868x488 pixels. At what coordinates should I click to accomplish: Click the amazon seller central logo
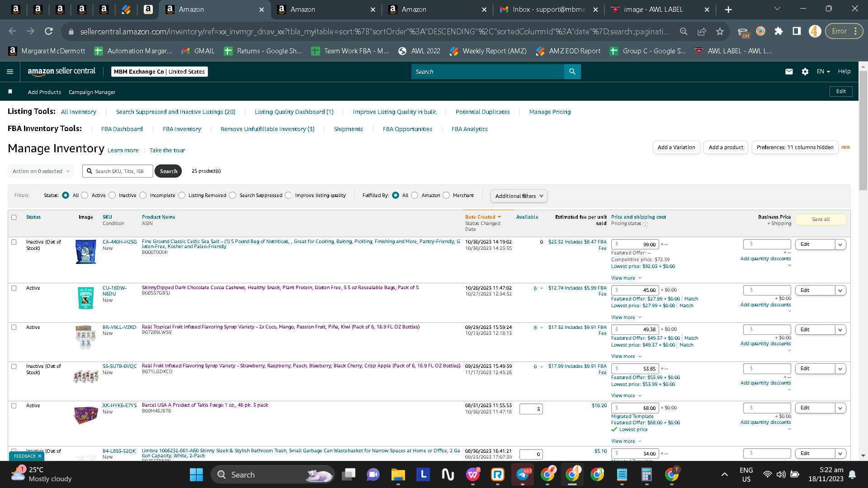[61, 71]
